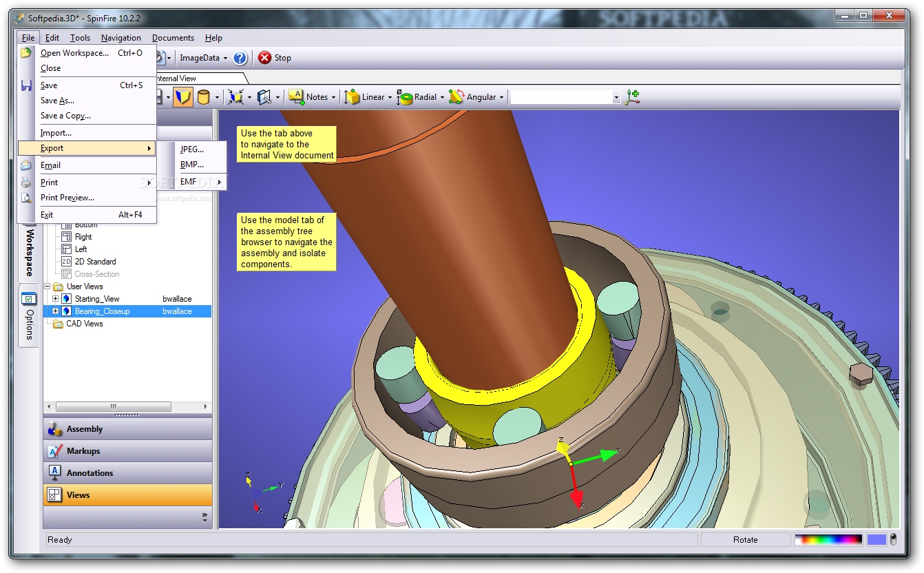Open the Documents menu
This screenshot has height=573, width=924.
[x=173, y=38]
